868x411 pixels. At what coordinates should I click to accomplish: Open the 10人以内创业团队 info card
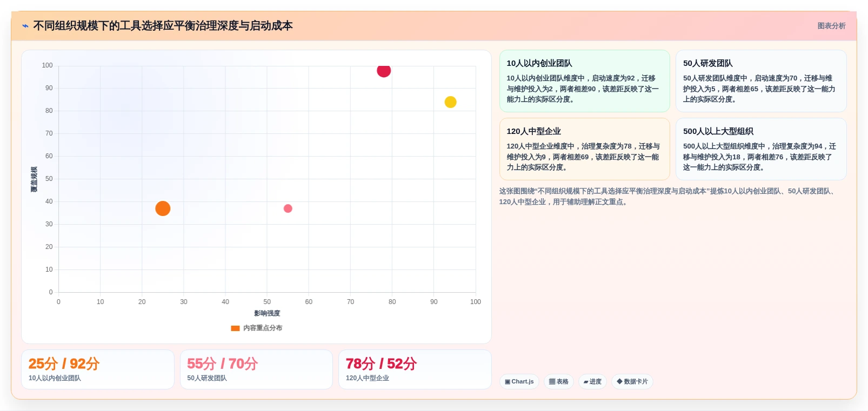(585, 81)
